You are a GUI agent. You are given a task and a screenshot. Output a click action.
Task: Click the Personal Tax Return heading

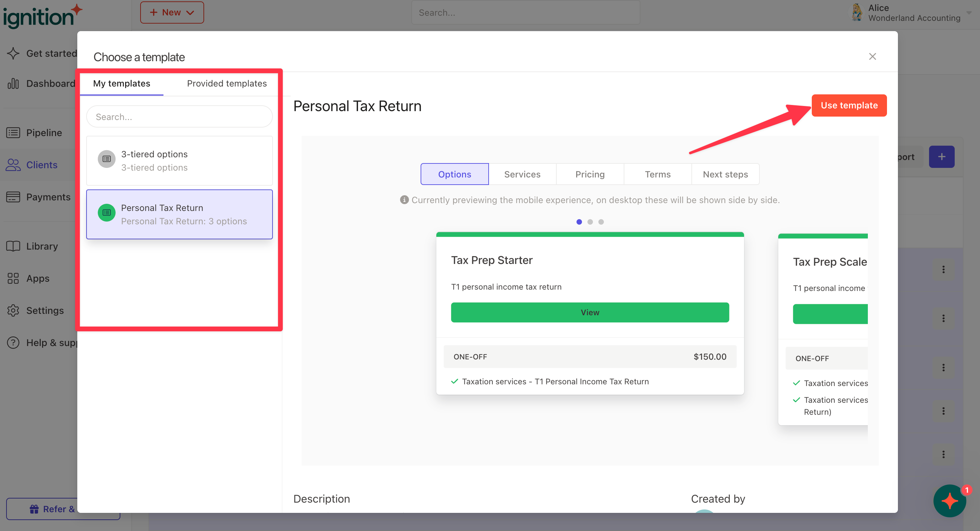[x=357, y=106]
